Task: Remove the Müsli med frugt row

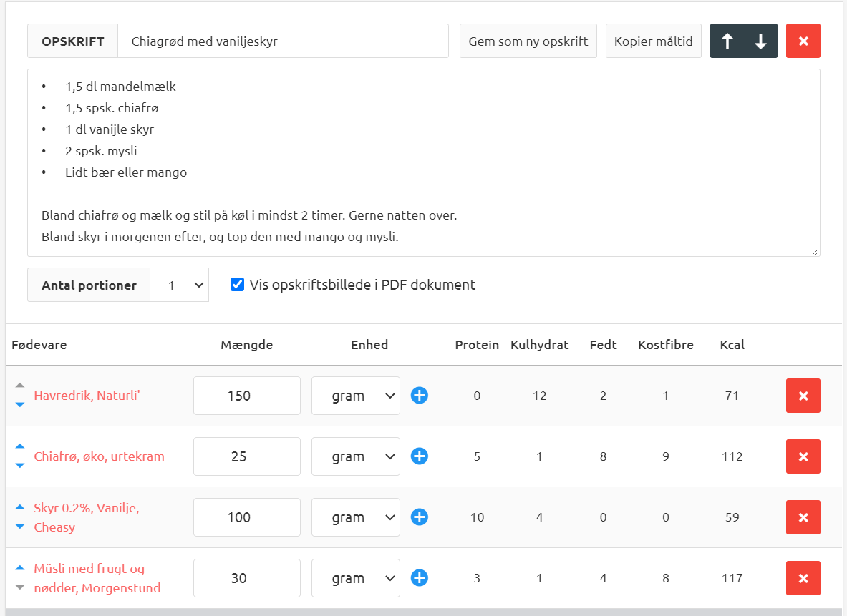Action: [x=803, y=578]
